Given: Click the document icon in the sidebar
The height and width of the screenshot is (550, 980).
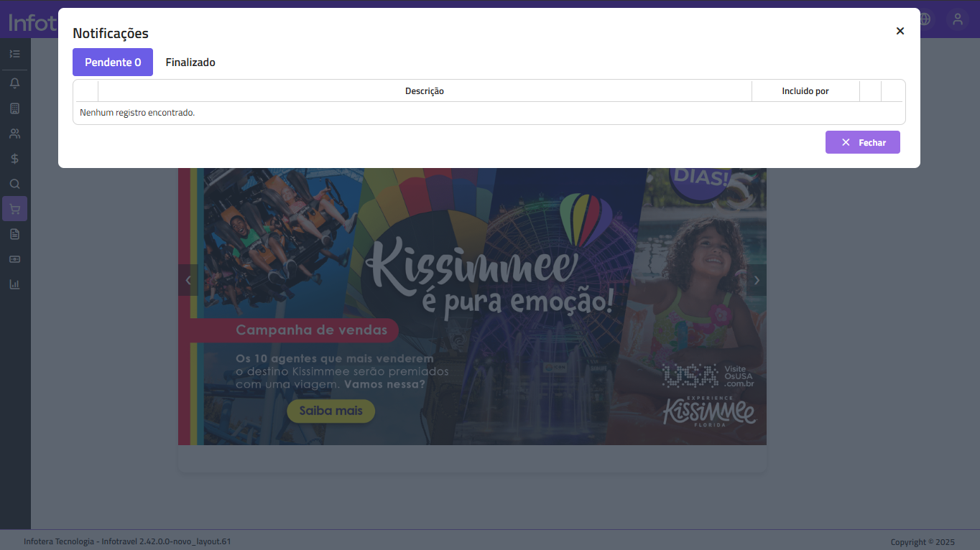Looking at the screenshot, I should tap(14, 234).
